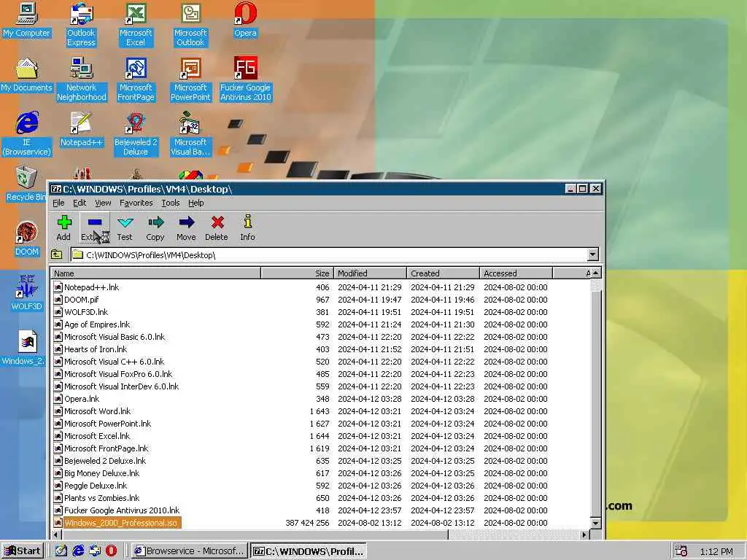747x560 pixels.
Task: Select Hearts of Iron.lnk row
Action: [321, 349]
